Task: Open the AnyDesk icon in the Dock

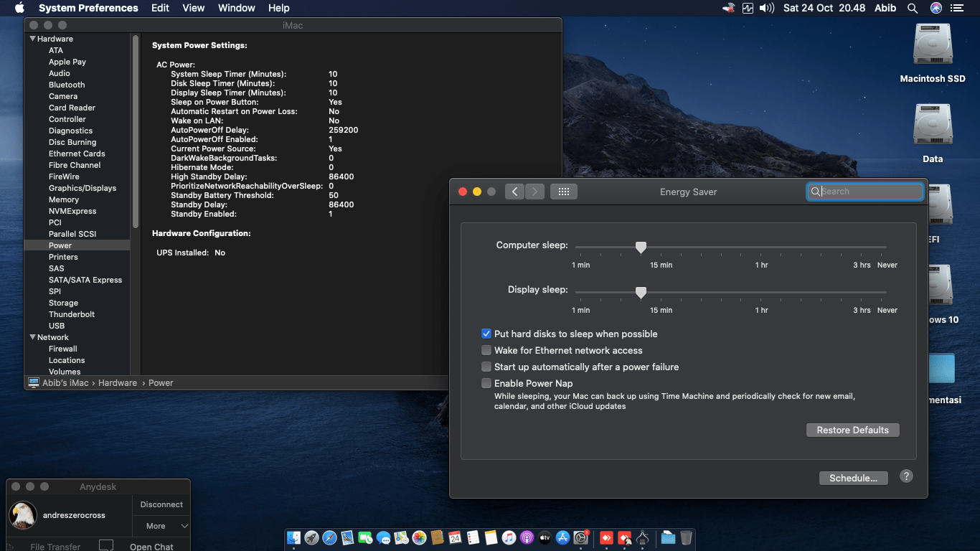Action: click(605, 537)
